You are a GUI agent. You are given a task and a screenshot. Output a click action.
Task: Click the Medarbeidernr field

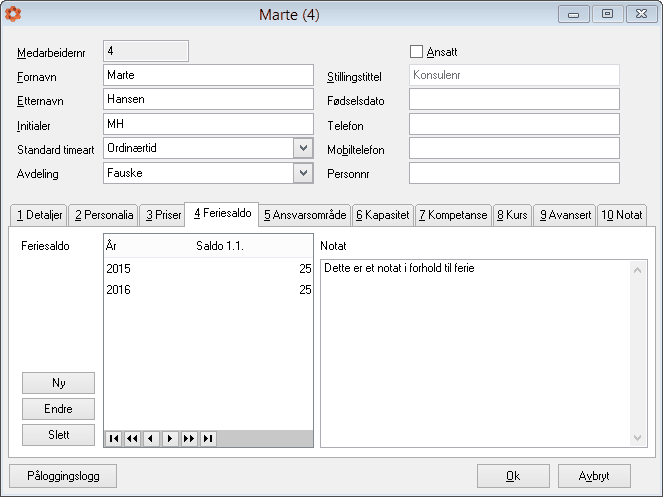(146, 51)
